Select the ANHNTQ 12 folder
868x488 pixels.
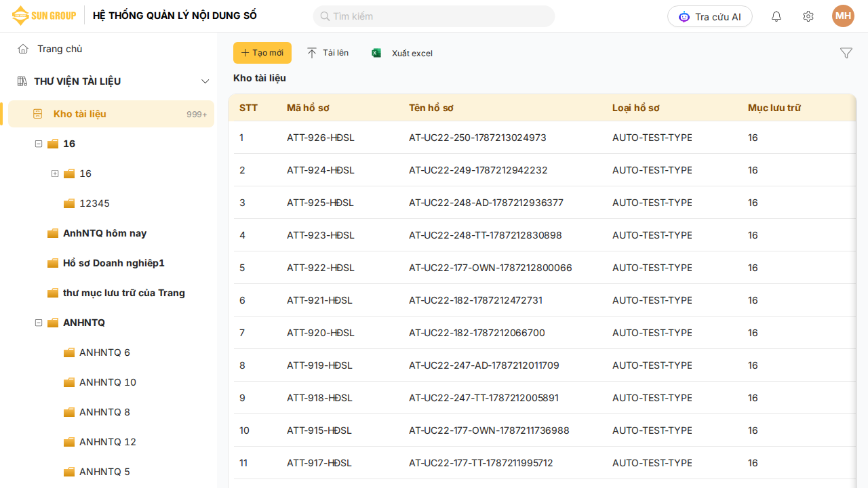point(108,442)
